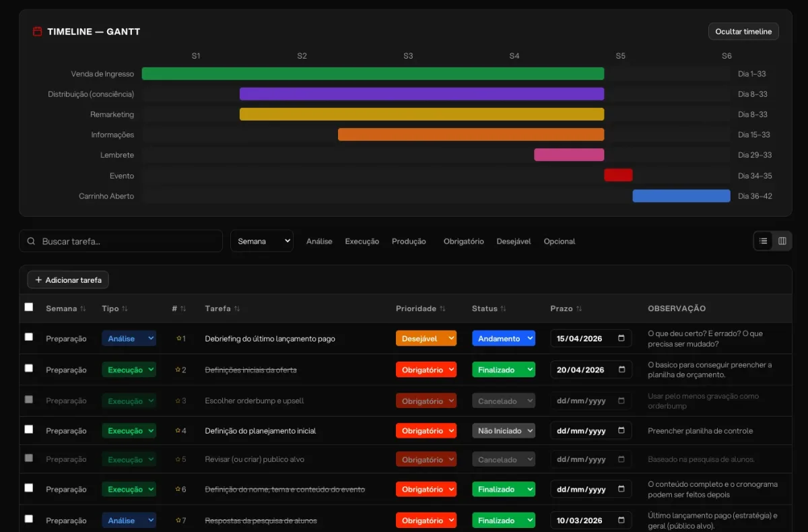Check the box for Definições iniciais da oferta

(28, 368)
